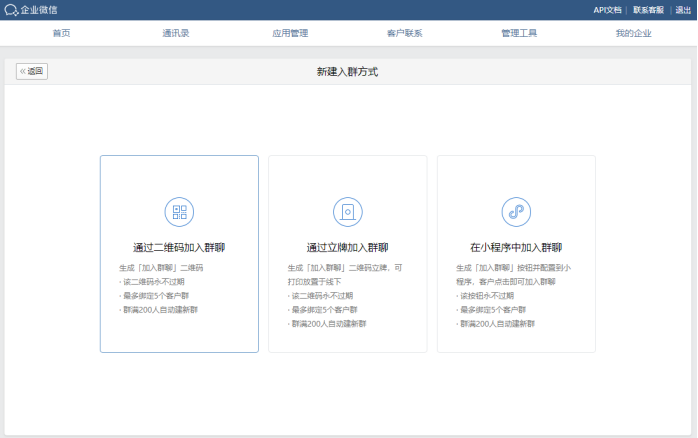Click the 企业微信 brand text
This screenshot has height=438, width=698.
[x=40, y=10]
